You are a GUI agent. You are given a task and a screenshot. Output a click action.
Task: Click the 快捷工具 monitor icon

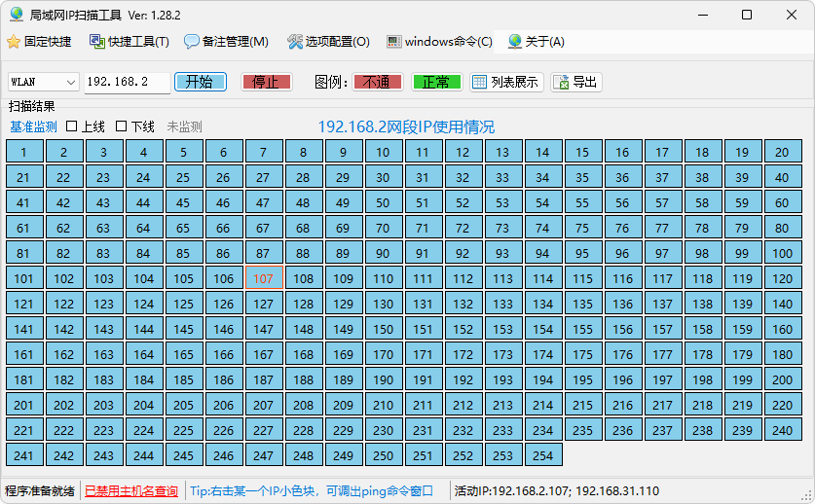(96, 42)
